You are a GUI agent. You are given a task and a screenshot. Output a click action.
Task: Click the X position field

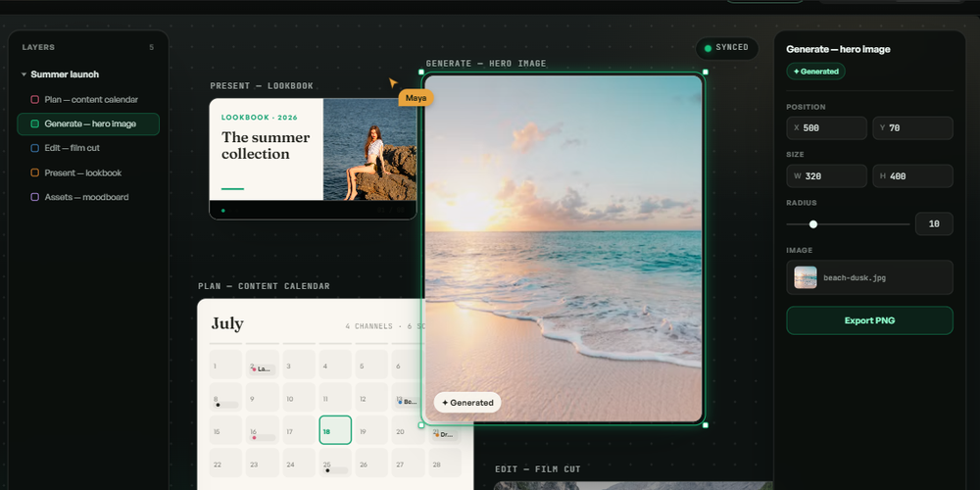[826, 128]
